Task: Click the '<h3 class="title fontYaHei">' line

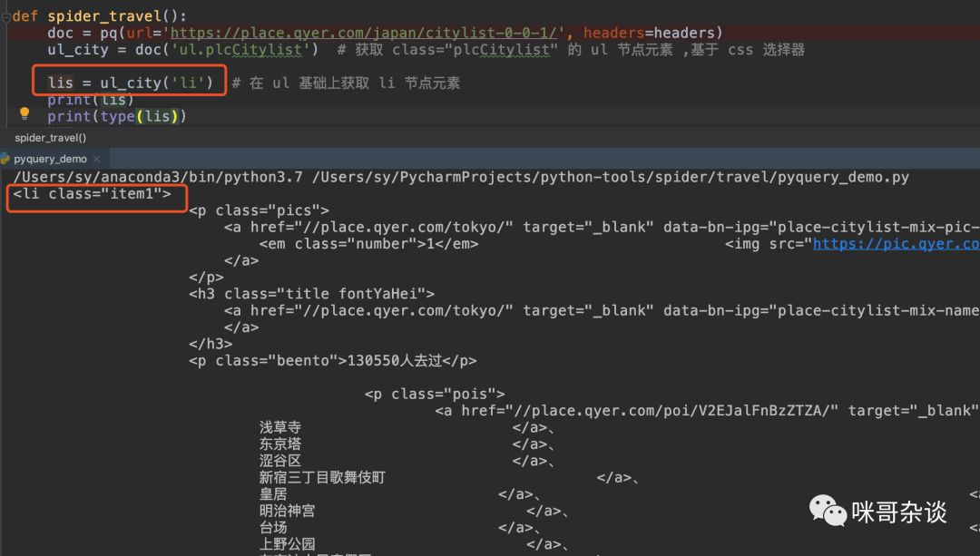Action: 311,294
